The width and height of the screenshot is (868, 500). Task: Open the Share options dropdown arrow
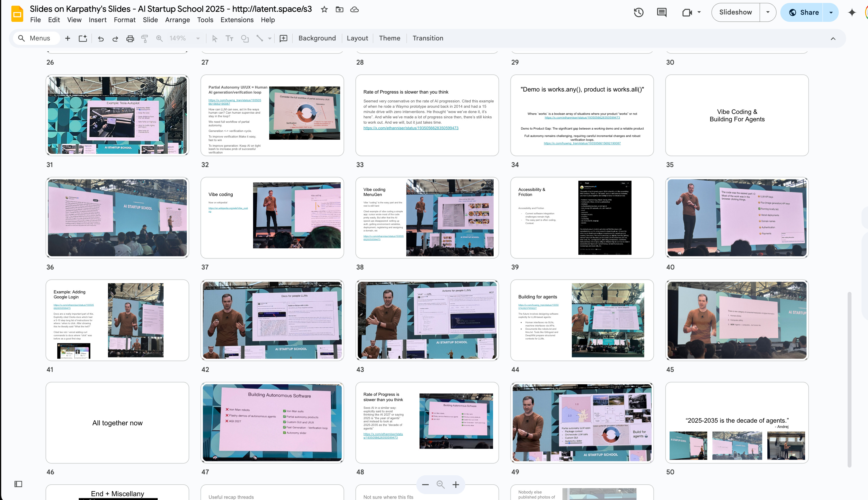831,12
